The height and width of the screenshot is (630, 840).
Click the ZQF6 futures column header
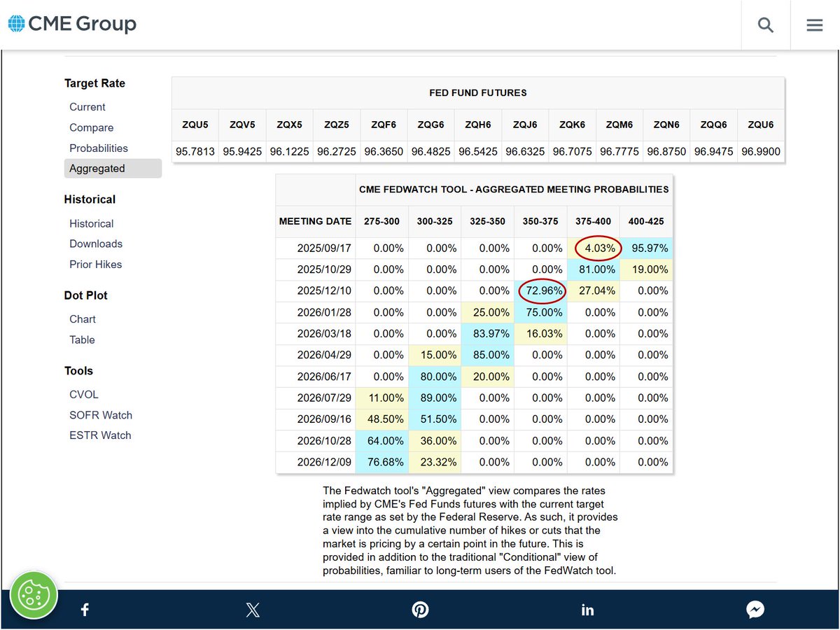pos(384,125)
